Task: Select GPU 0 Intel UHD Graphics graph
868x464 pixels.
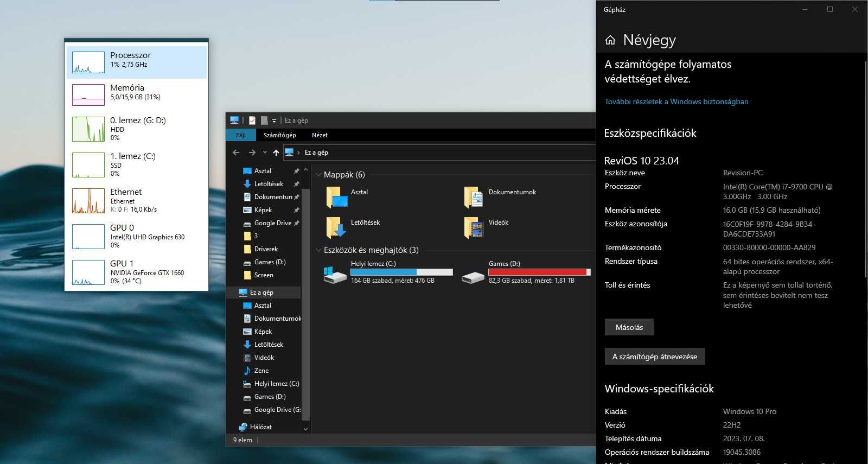Action: [88, 237]
